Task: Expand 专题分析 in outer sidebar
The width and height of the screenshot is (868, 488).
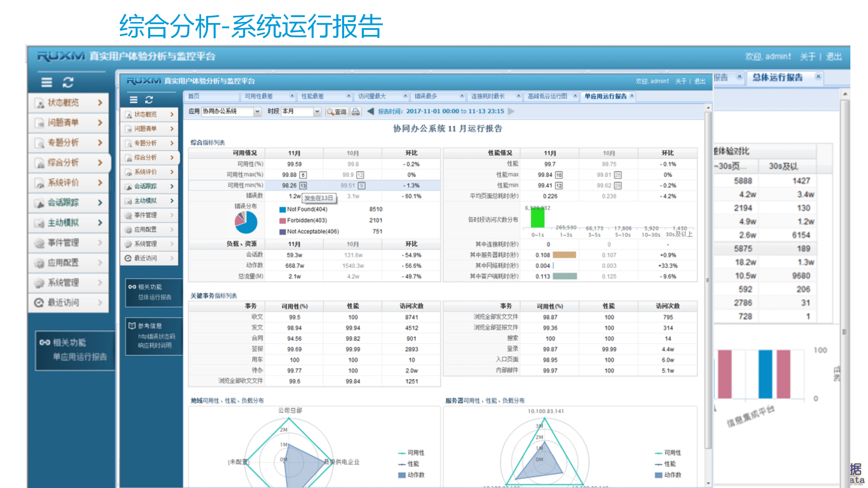Action: [x=100, y=142]
